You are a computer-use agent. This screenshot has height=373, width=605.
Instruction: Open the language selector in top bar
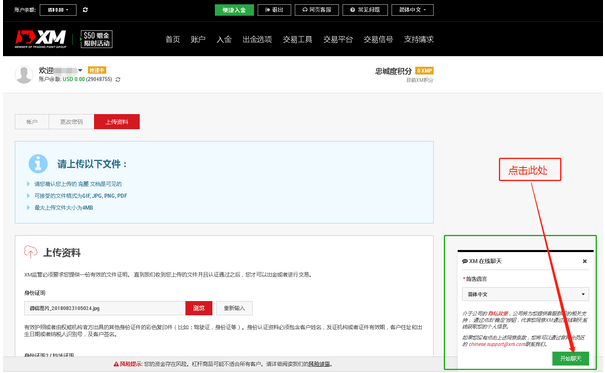412,10
